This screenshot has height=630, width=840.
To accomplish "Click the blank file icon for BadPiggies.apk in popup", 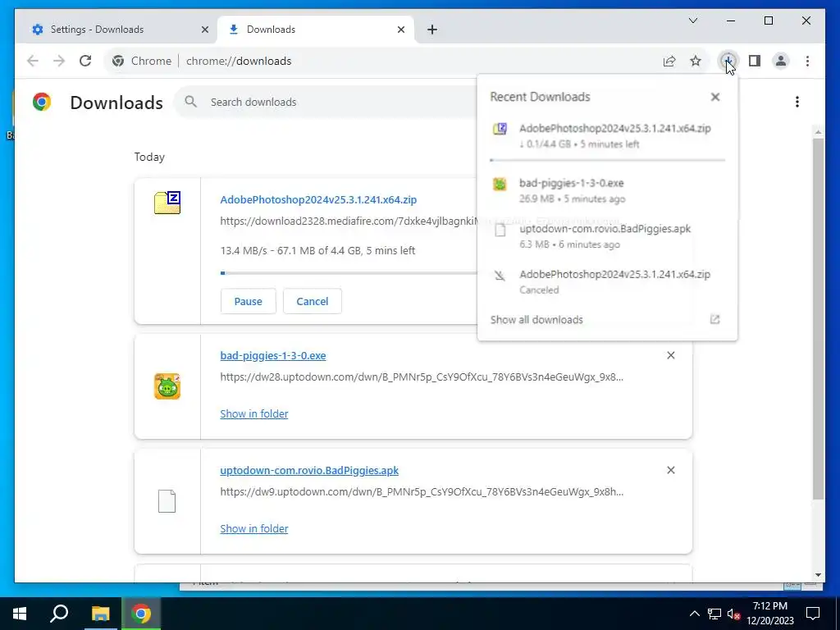I will [x=500, y=231].
